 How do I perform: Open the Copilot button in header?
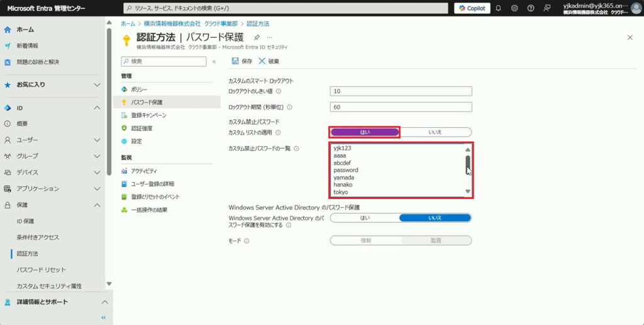click(472, 8)
